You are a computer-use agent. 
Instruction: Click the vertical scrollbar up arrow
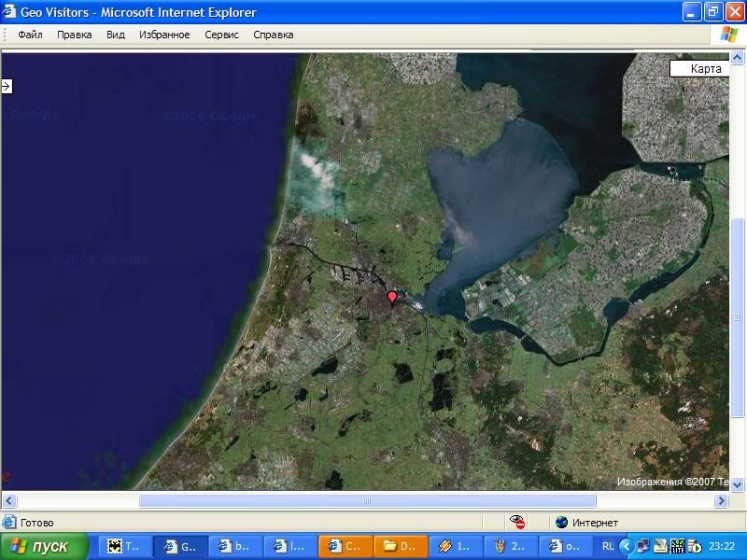click(x=737, y=58)
